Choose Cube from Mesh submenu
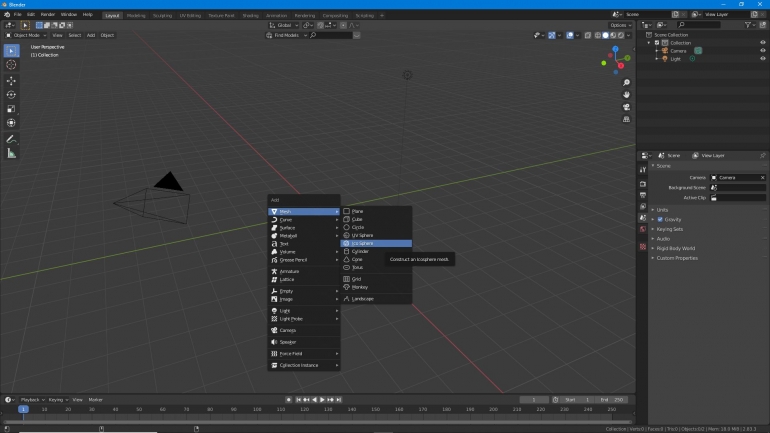770x433 pixels. (376, 219)
